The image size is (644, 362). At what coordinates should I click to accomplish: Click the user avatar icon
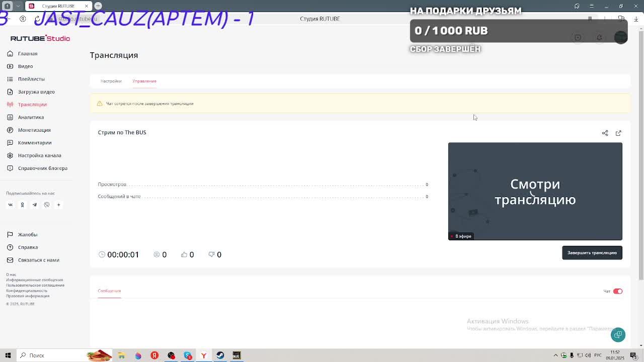tap(621, 38)
